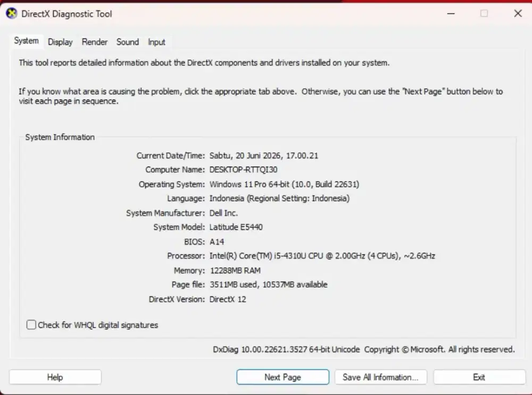
Task: Click the 'Page file:' label
Action: (x=188, y=284)
